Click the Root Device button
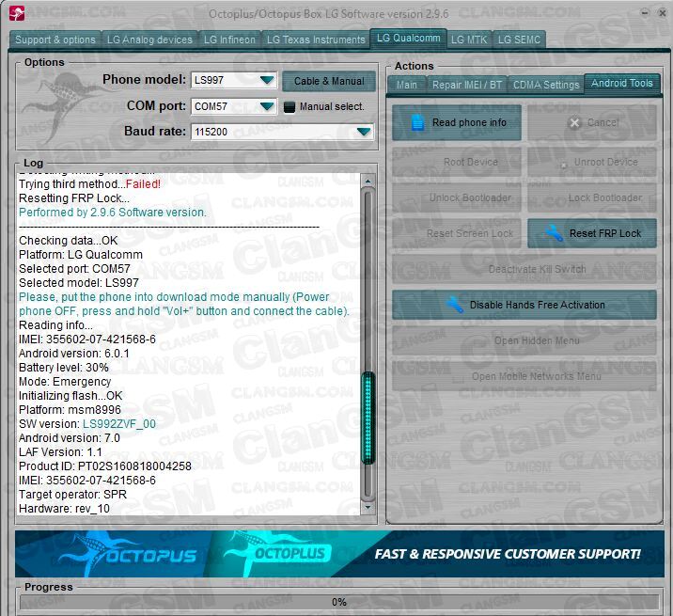673x616 pixels. [457, 162]
